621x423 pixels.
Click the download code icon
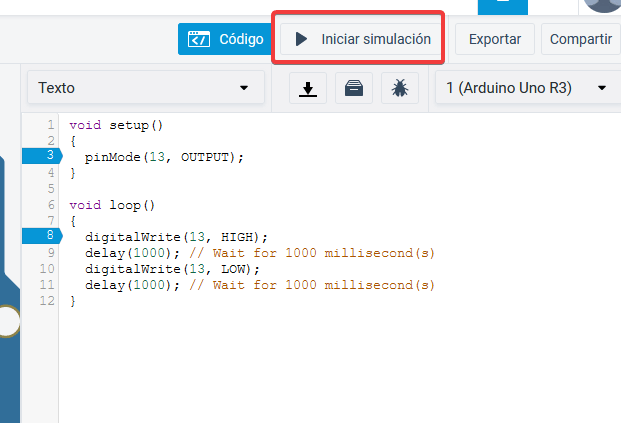(x=308, y=88)
